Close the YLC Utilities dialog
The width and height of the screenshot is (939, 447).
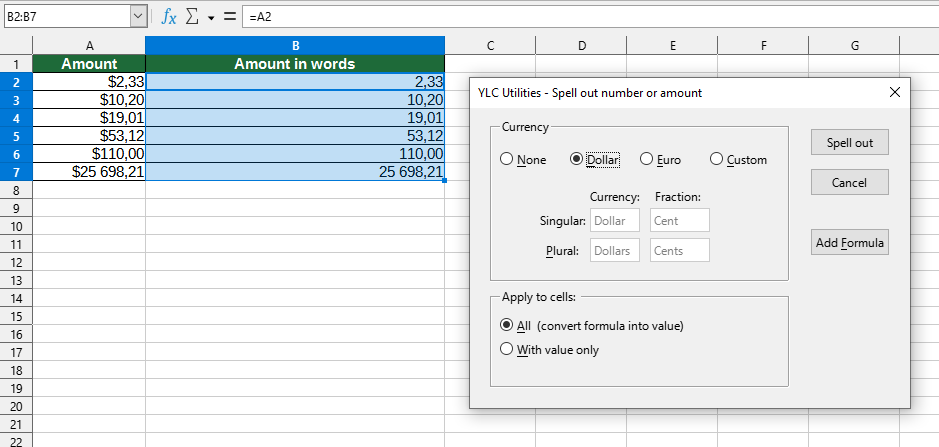pos(895,92)
